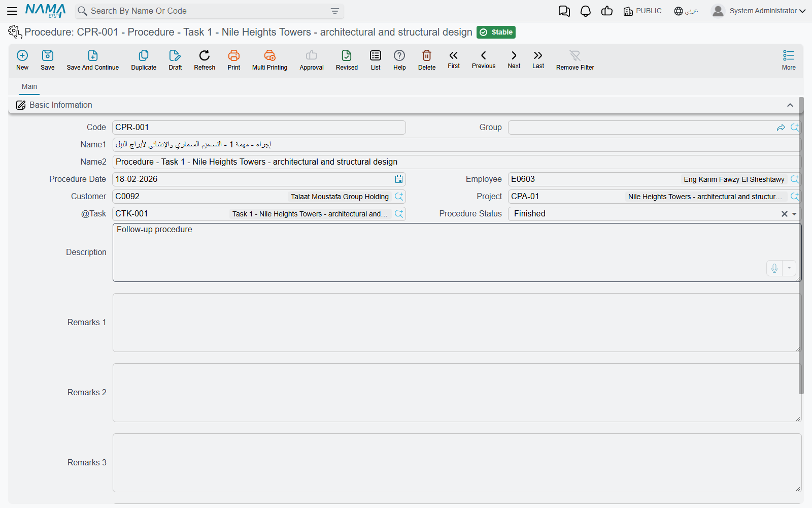Collapse the Basic Information section

[x=790, y=105]
